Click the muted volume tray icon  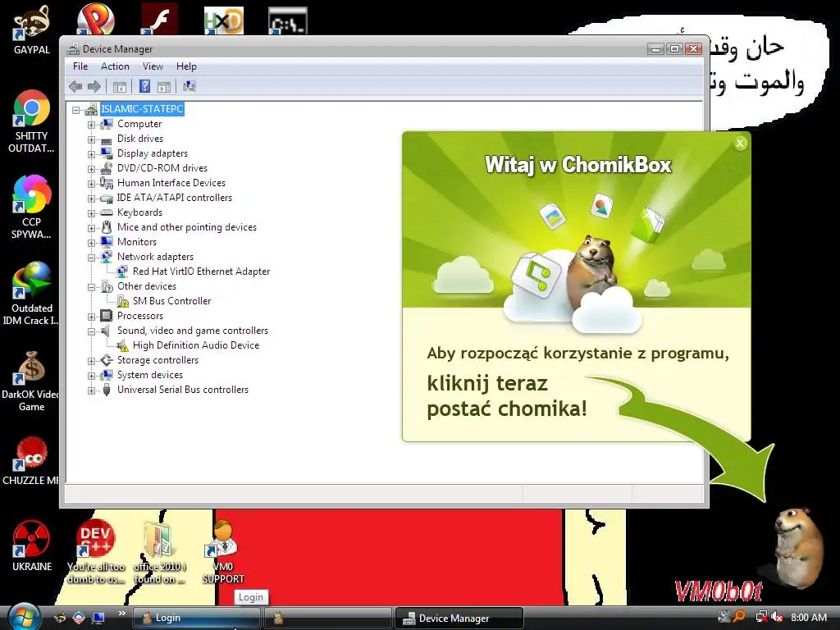[778, 617]
